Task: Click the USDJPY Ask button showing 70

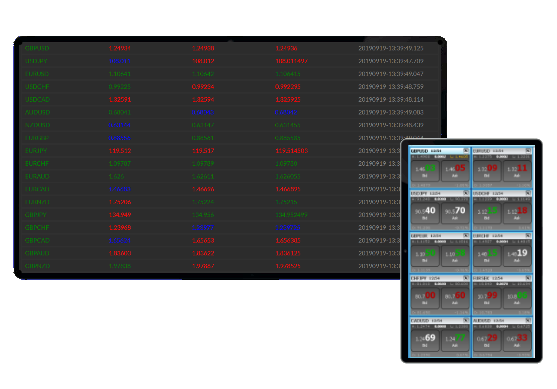Action: tap(455, 213)
